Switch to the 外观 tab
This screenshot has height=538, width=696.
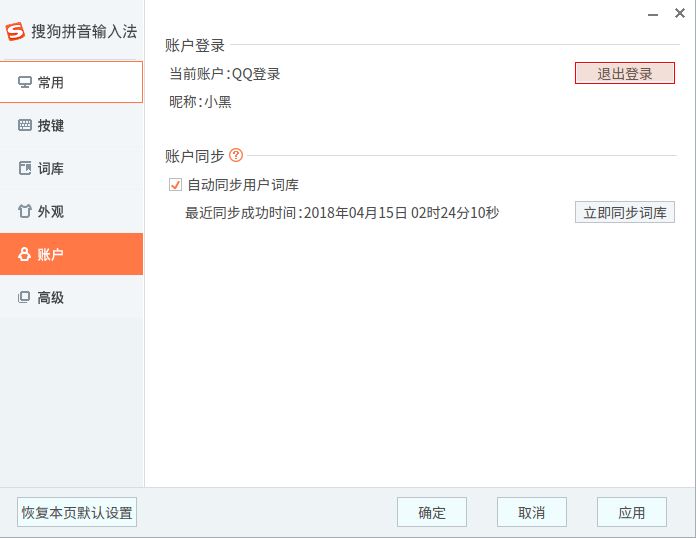(71, 211)
